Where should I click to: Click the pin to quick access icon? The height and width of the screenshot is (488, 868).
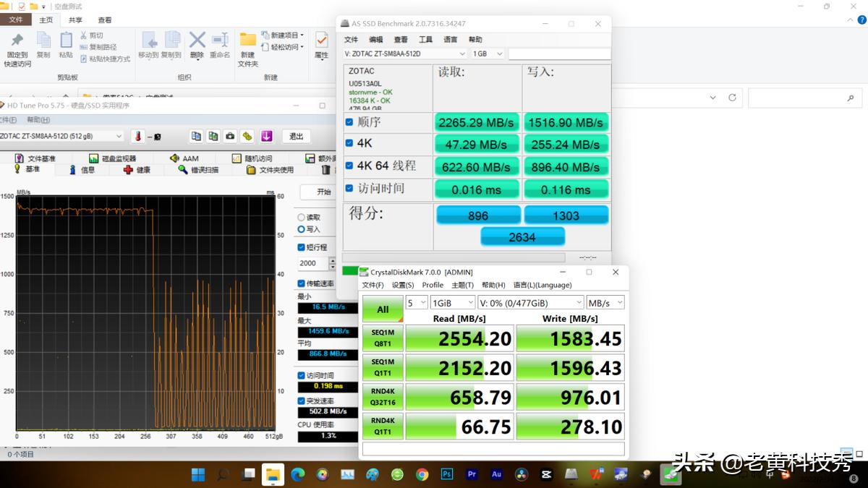[17, 41]
